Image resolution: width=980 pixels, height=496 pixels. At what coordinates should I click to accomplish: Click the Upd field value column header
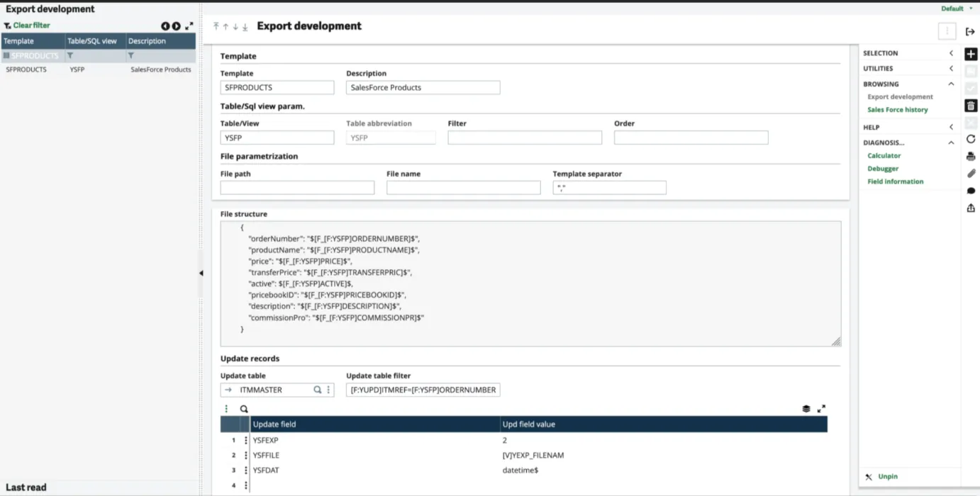tap(664, 424)
